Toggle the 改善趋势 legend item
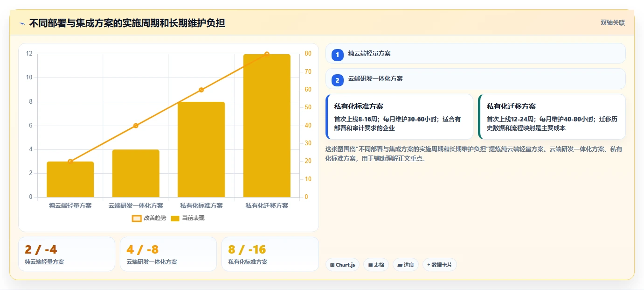 click(x=149, y=218)
